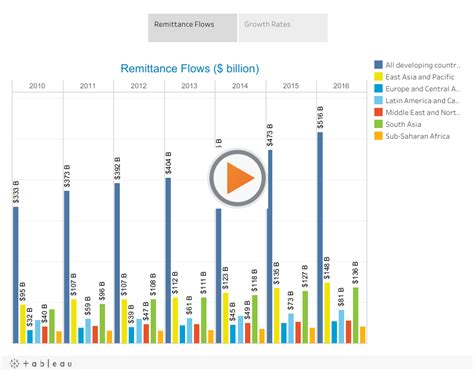
Task: Select the East Asia and Pacific legend label
Action: coord(420,77)
